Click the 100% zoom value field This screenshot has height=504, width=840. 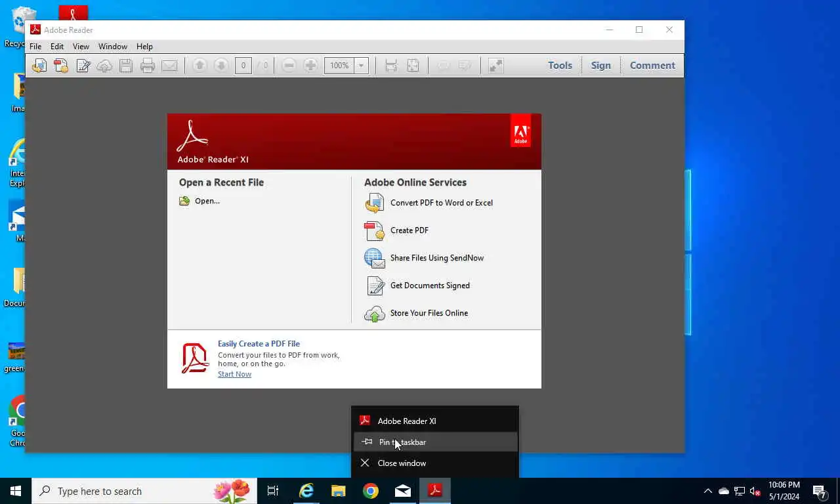[339, 66]
